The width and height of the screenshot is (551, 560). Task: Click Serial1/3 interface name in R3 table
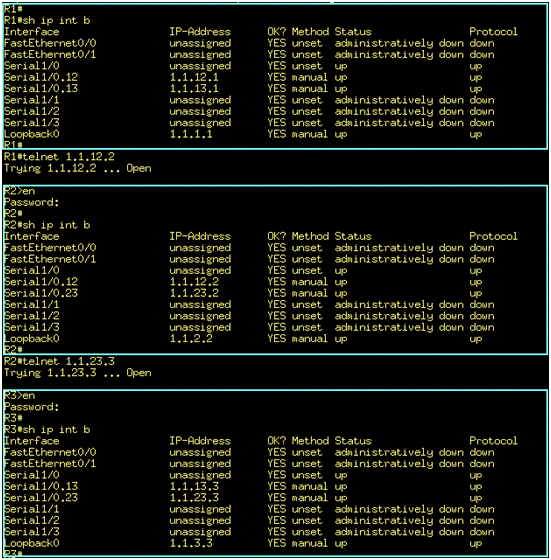31,532
